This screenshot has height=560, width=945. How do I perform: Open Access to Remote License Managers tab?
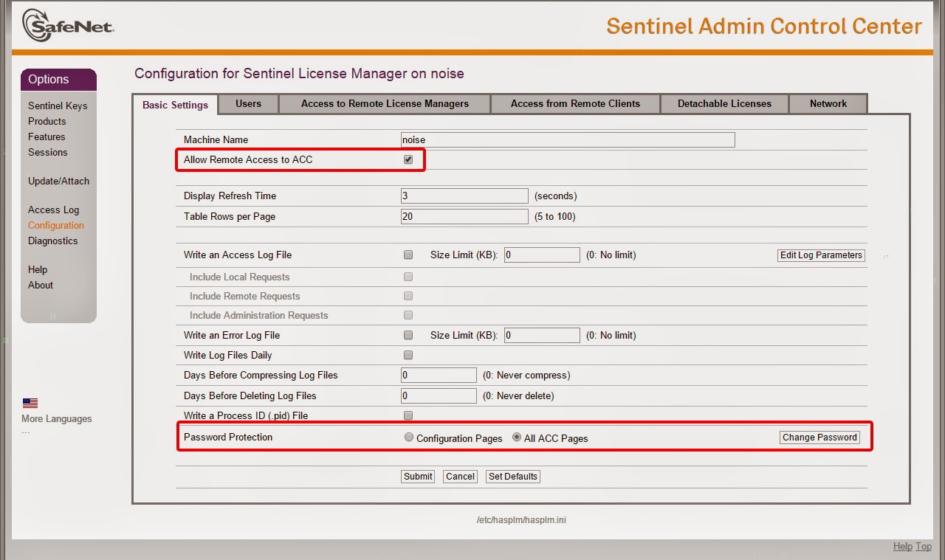[x=385, y=103]
